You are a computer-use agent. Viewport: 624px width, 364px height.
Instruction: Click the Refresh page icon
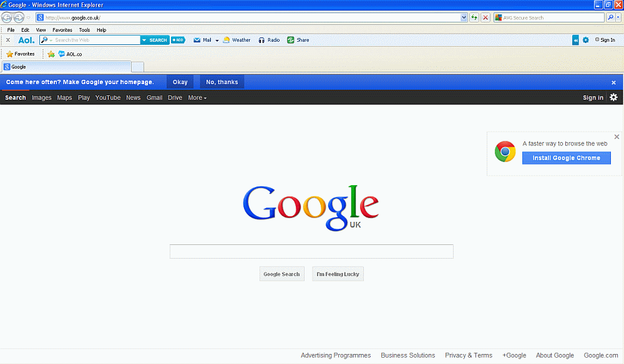(x=475, y=17)
